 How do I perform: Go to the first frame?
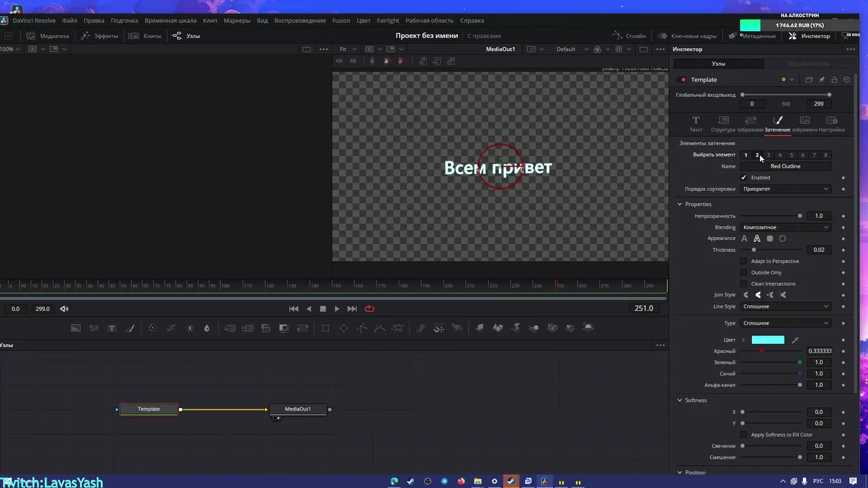(x=294, y=308)
